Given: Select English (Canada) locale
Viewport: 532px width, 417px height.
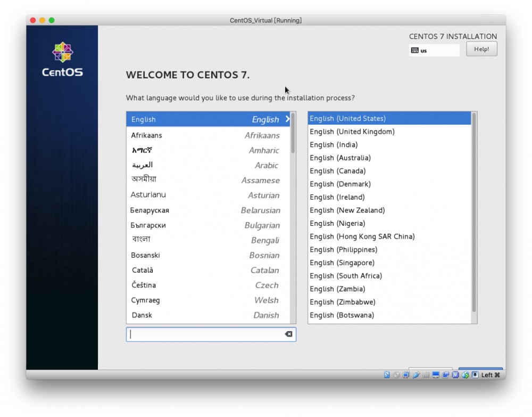Looking at the screenshot, I should tap(389, 171).
